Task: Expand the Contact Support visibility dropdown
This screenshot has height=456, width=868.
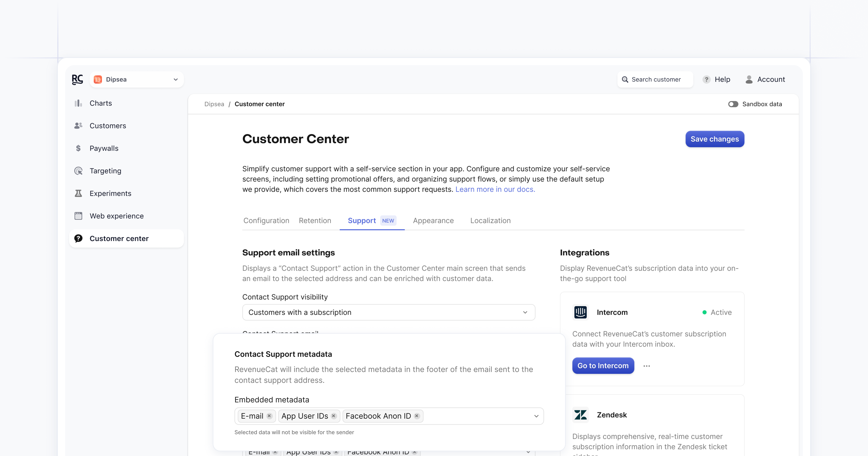Action: (388, 312)
